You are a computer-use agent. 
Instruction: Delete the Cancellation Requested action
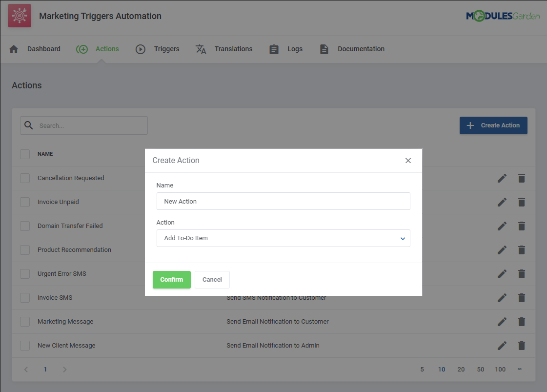pyautogui.click(x=522, y=178)
